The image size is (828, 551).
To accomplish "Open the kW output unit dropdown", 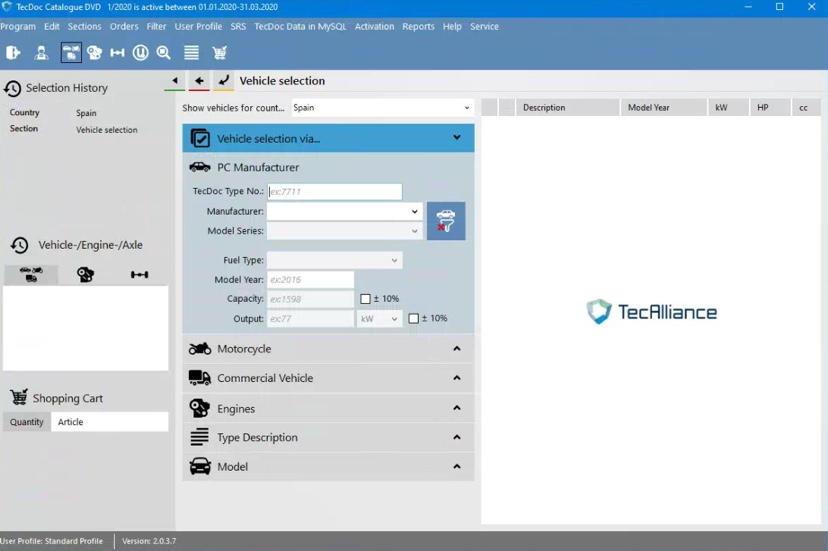I will (379, 319).
